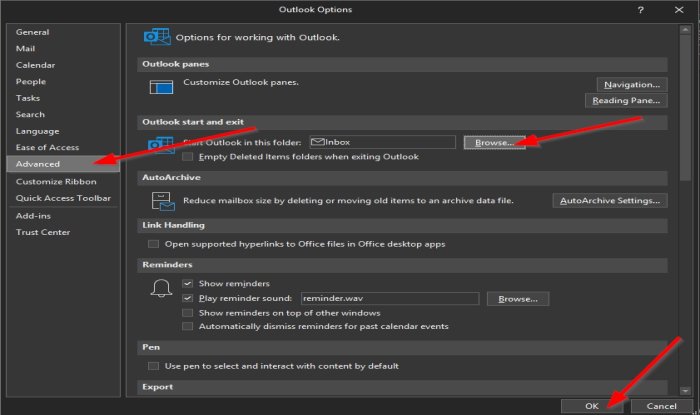Click the Navigation... button
700x415 pixels.
(632, 84)
